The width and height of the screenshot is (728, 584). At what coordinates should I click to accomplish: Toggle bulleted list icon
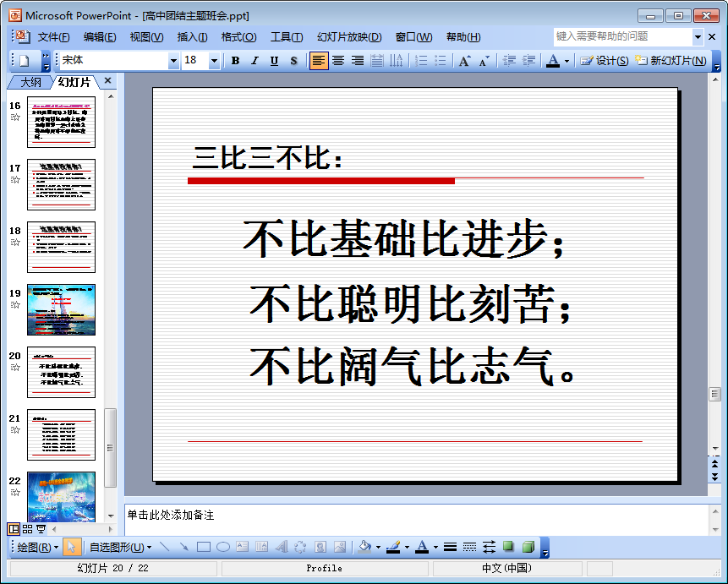440,61
